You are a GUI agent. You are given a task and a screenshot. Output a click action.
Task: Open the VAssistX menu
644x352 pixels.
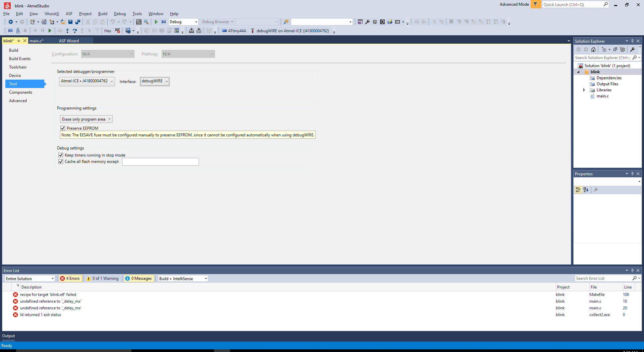pos(52,14)
